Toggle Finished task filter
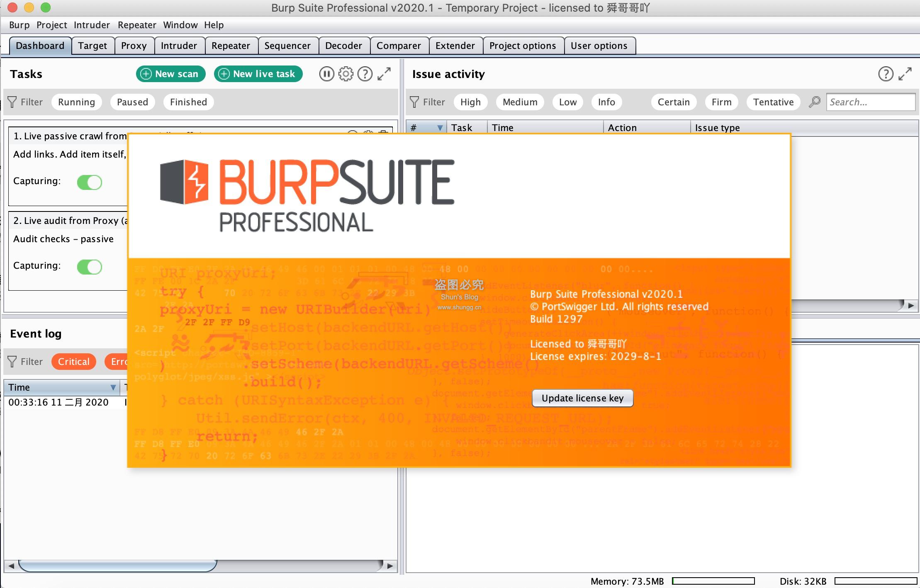 [188, 102]
